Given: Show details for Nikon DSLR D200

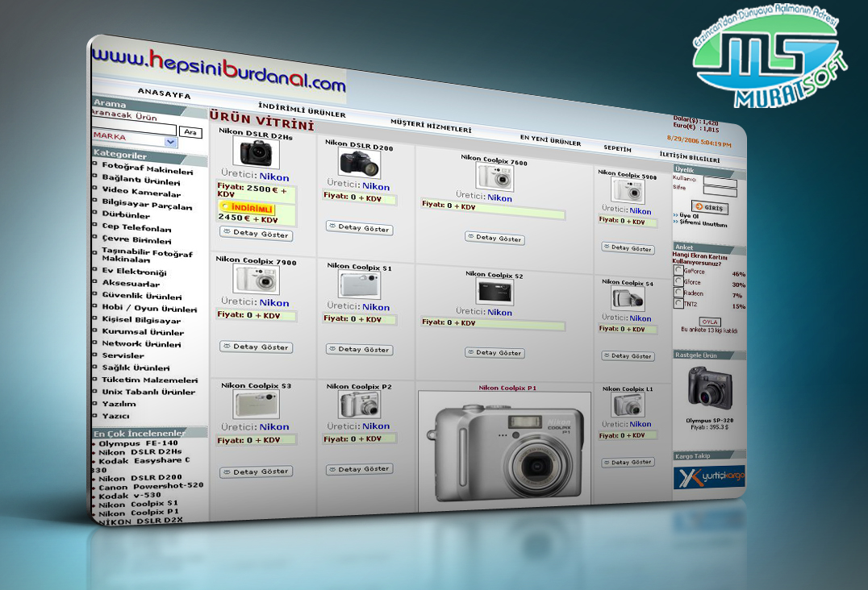Looking at the screenshot, I should pyautogui.click(x=360, y=228).
